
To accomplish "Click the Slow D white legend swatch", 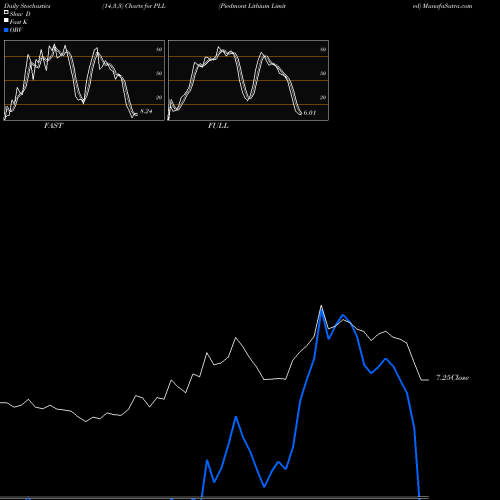I will pyautogui.click(x=6, y=13).
